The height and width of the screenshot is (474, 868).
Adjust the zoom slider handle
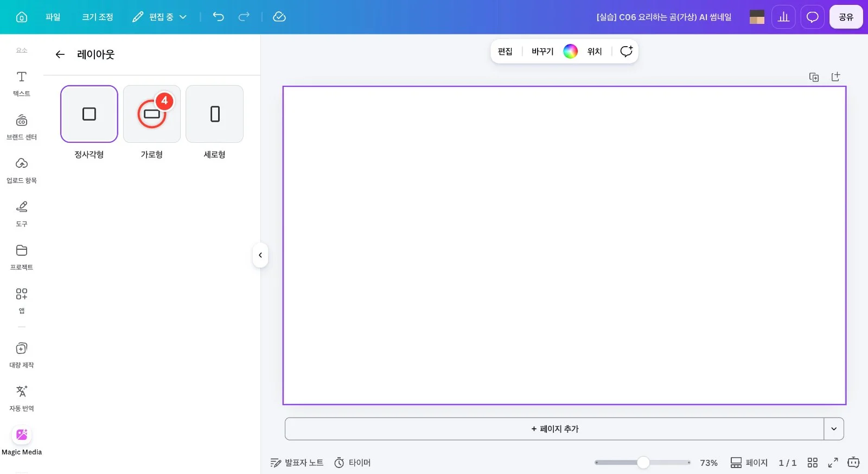[x=643, y=463]
